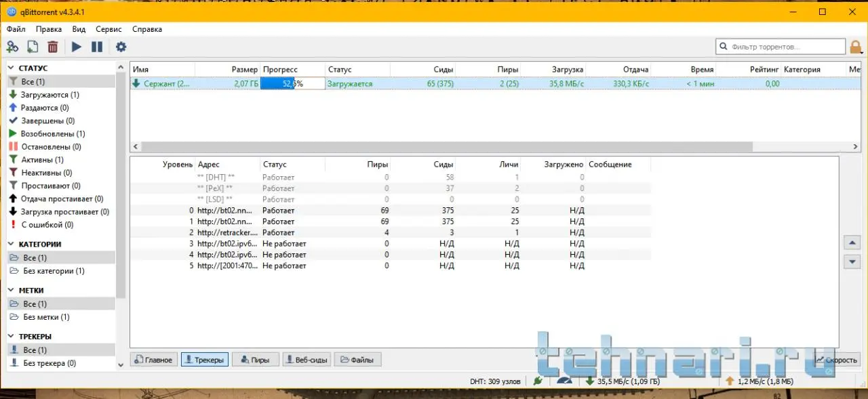Move tracker down with arrow button
The image size is (868, 399).
coord(853,261)
